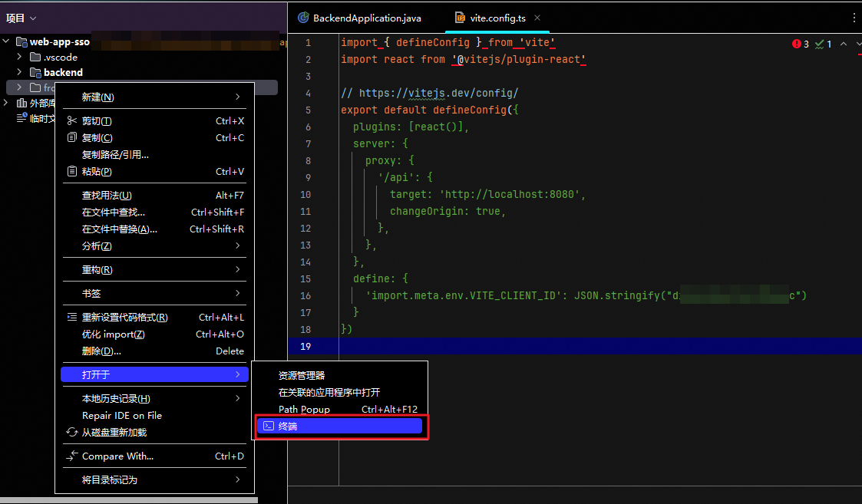Click the scratch files icon

(21, 117)
